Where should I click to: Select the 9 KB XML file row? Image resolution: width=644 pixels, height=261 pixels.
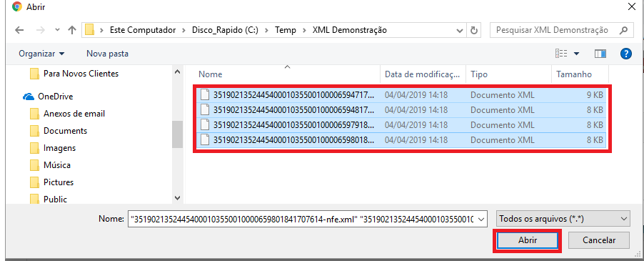tap(402, 95)
